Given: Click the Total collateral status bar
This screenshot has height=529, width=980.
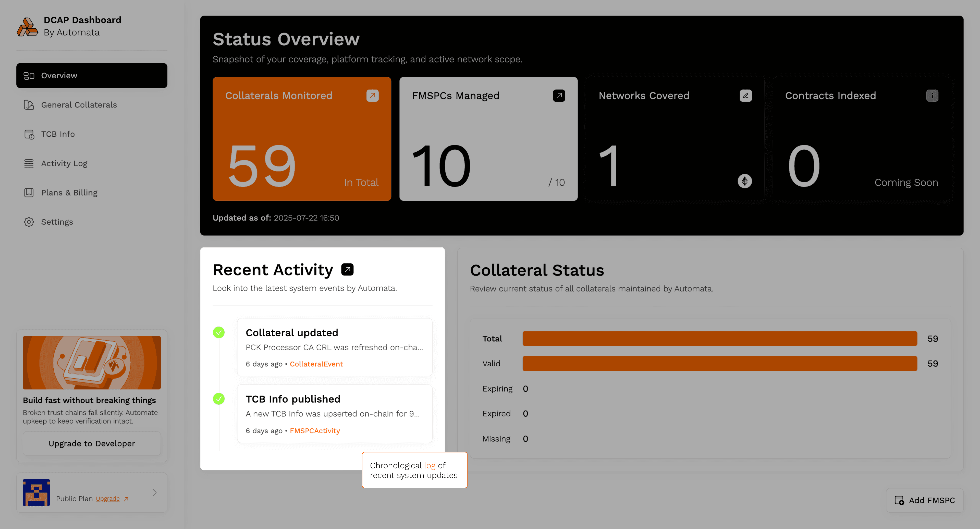Looking at the screenshot, I should [719, 338].
